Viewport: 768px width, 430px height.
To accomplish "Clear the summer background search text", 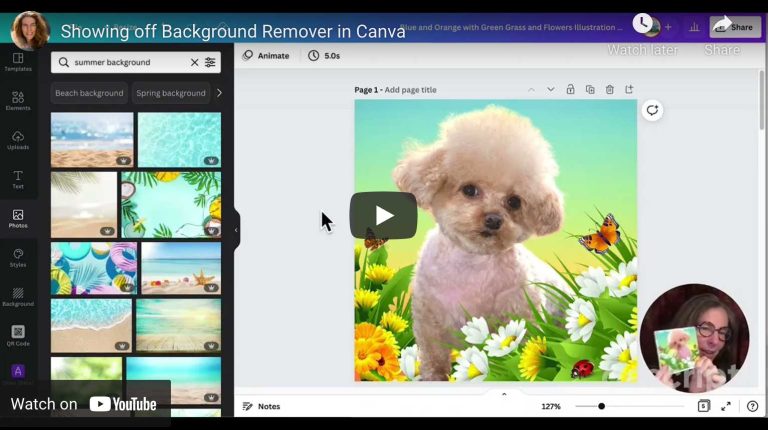I will (194, 62).
